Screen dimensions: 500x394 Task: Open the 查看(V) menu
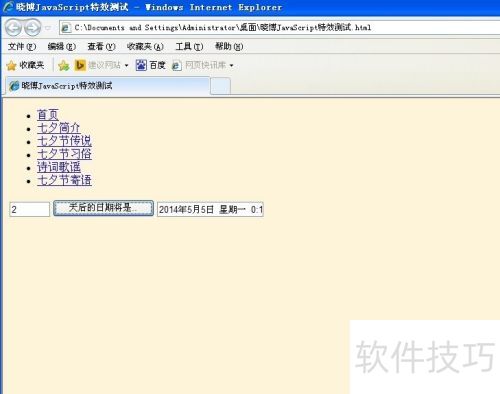(101, 46)
